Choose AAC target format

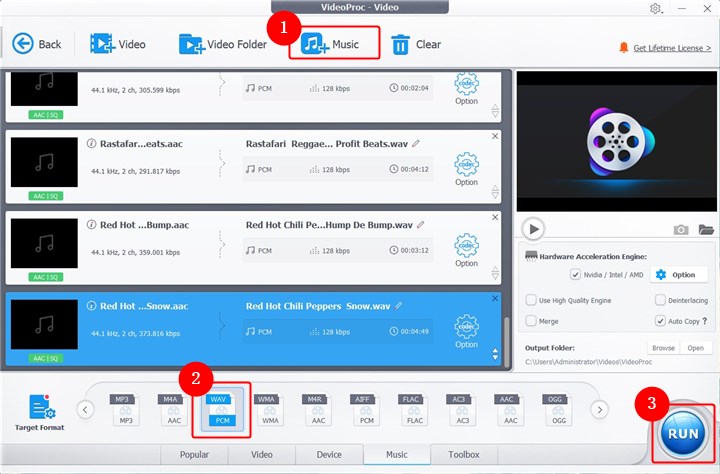(509, 409)
